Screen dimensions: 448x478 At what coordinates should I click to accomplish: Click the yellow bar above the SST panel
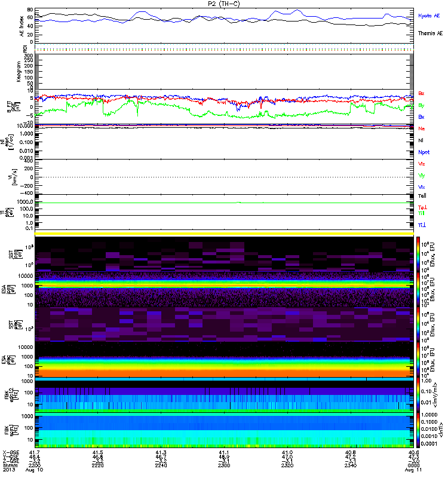point(224,234)
